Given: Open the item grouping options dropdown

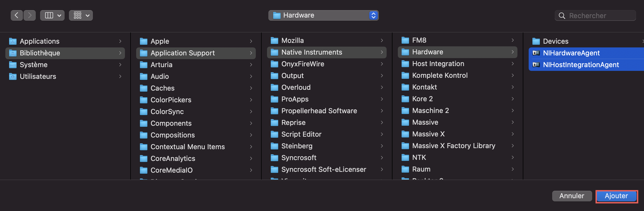Looking at the screenshot, I should (81, 15).
